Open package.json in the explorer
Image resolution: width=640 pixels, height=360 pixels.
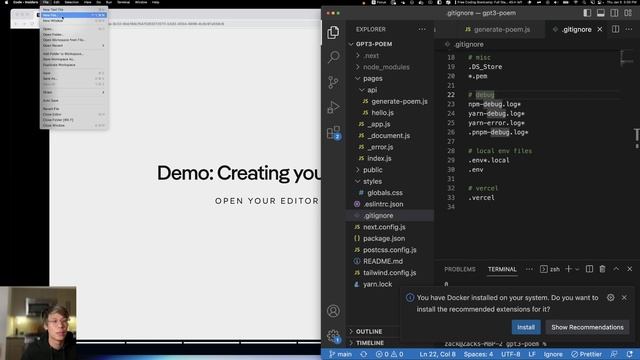tap(384, 238)
